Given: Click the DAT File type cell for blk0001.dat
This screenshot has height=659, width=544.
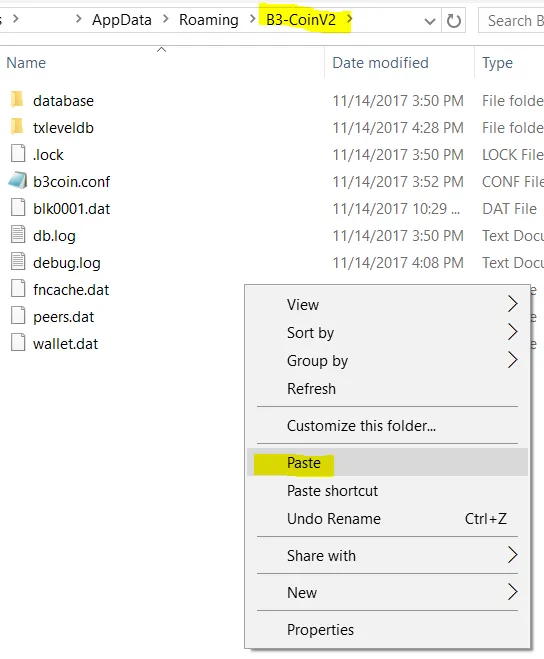Looking at the screenshot, I should pyautogui.click(x=510, y=208).
